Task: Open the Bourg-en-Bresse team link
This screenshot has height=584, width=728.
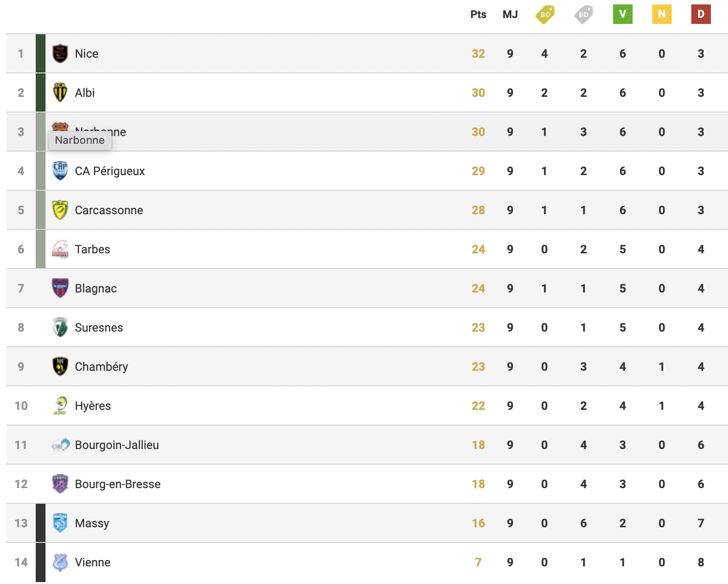Action: click(118, 484)
